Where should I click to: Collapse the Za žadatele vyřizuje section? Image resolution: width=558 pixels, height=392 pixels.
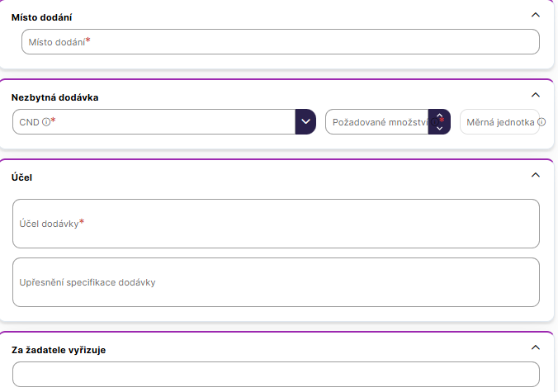(x=536, y=347)
